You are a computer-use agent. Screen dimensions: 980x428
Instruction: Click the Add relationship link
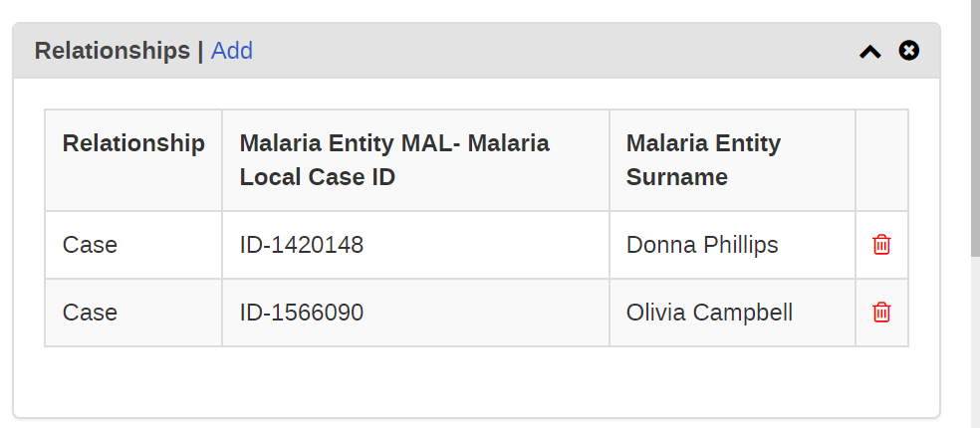[x=232, y=51]
